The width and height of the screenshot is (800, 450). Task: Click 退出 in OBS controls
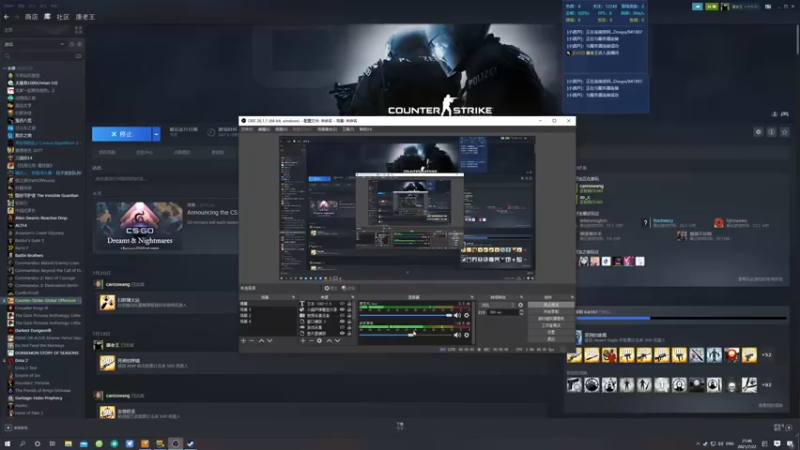click(x=551, y=339)
